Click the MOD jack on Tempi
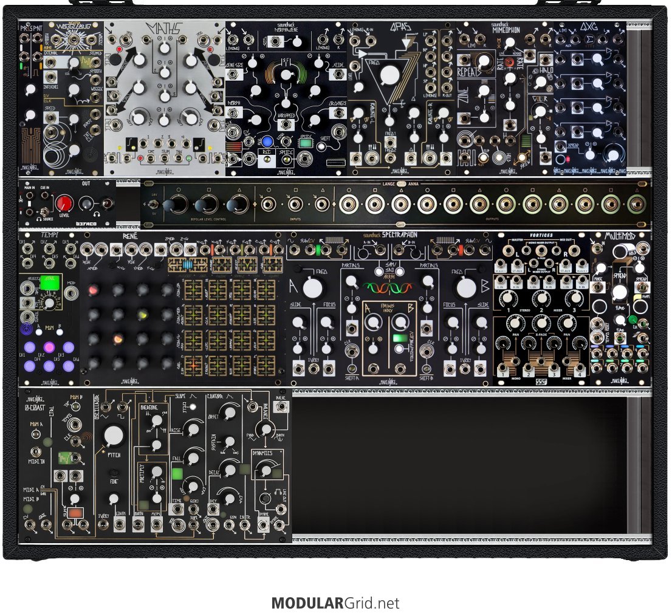Viewport: 672px width, 616px height. 71,293
